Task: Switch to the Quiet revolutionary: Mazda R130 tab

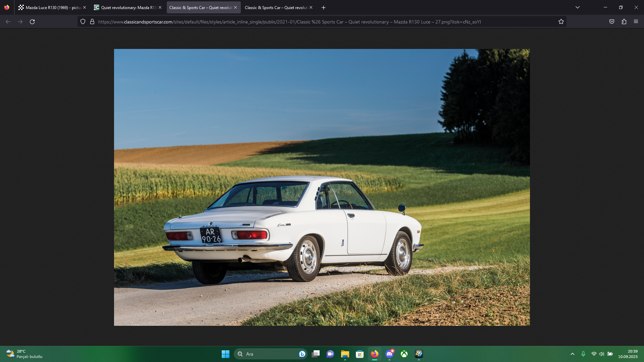Action: 126,7
